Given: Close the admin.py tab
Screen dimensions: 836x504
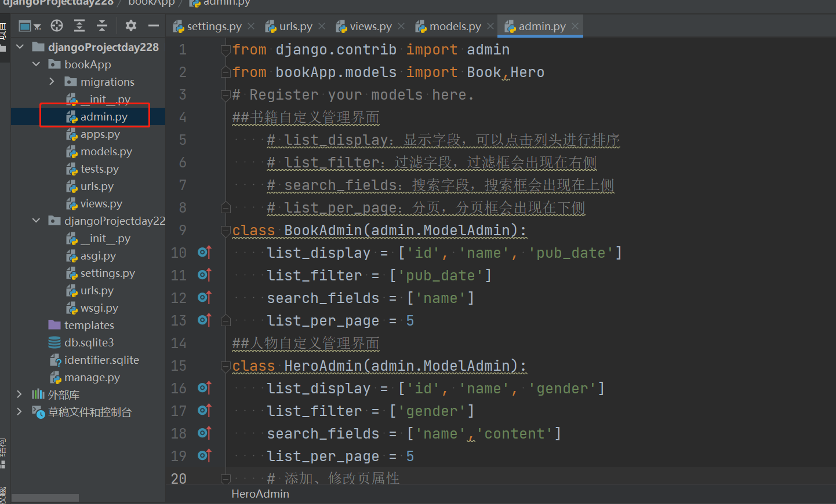Looking at the screenshot, I should (575, 26).
